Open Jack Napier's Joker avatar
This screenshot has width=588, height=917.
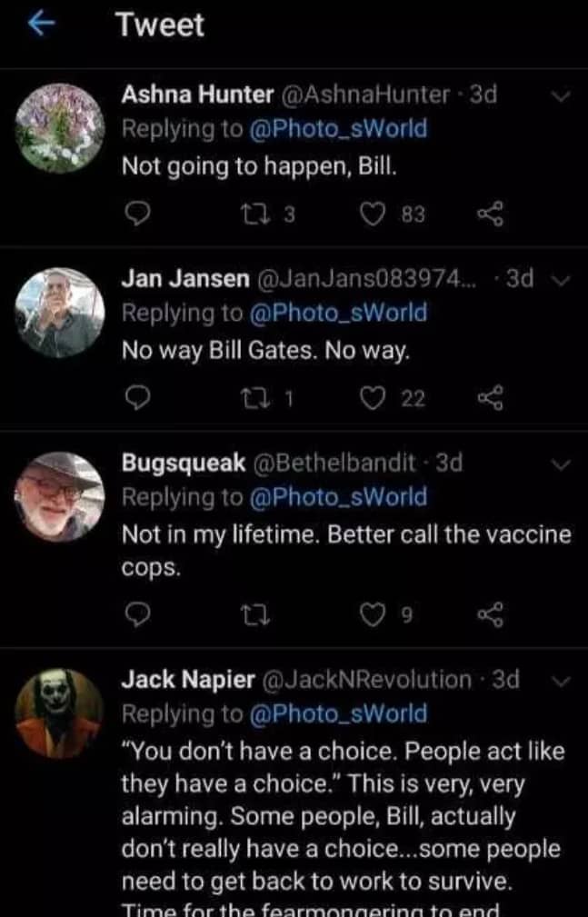point(60,713)
